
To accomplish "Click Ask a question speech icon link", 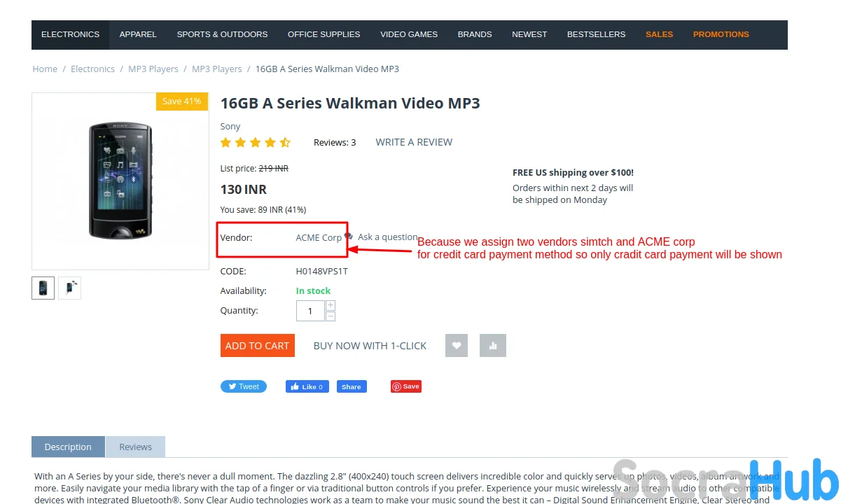I will tap(382, 237).
